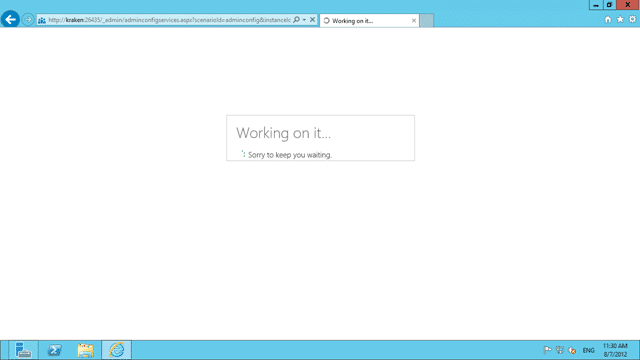Open the browser Home page icon

coord(608,19)
